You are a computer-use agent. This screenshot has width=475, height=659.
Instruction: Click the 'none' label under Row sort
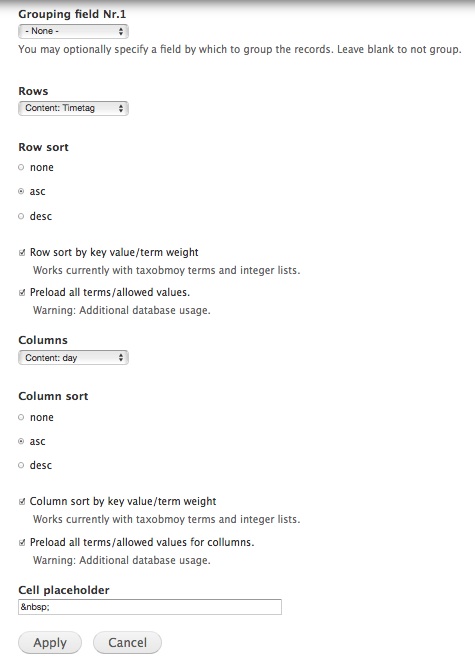pyautogui.click(x=42, y=167)
